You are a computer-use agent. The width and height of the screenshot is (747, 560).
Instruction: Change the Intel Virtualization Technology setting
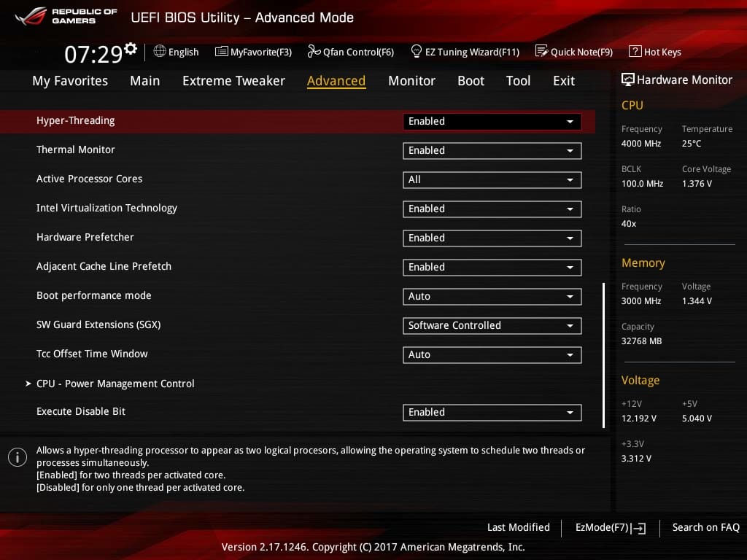tap(492, 209)
